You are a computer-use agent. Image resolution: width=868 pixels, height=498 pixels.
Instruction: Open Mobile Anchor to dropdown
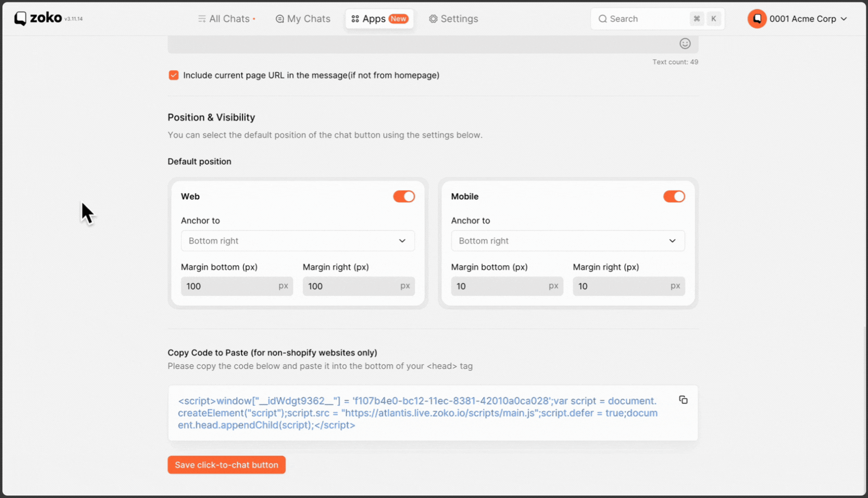click(568, 241)
